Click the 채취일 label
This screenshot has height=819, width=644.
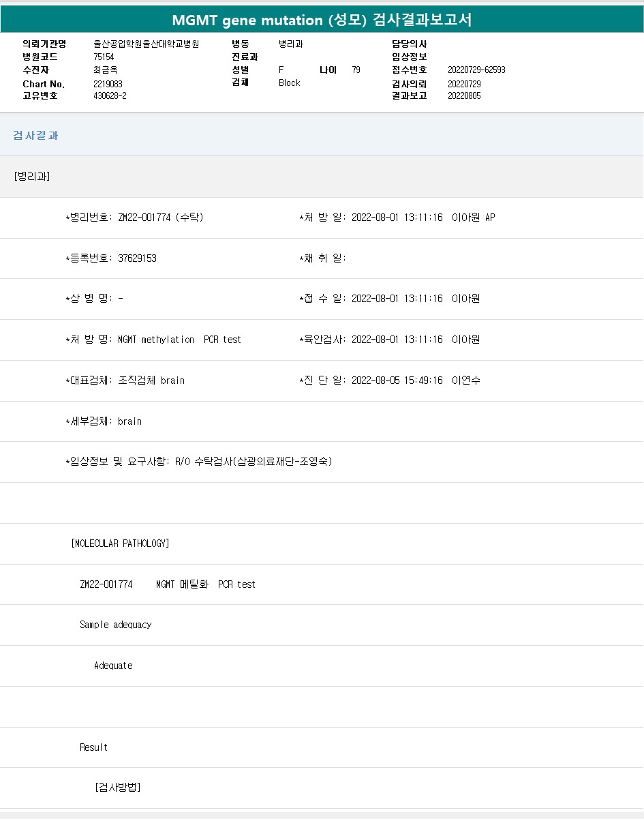(323, 258)
